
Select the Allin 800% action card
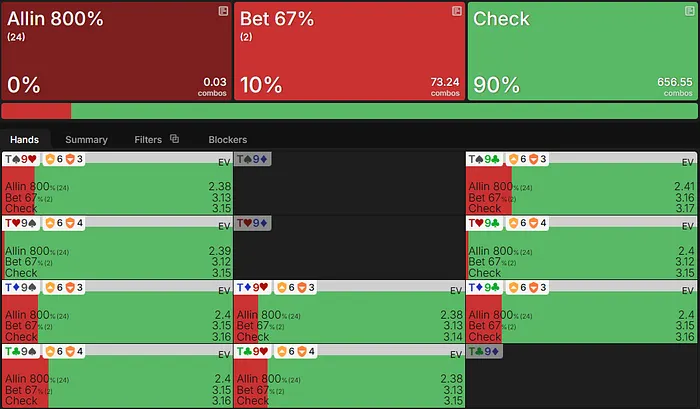coord(117,51)
